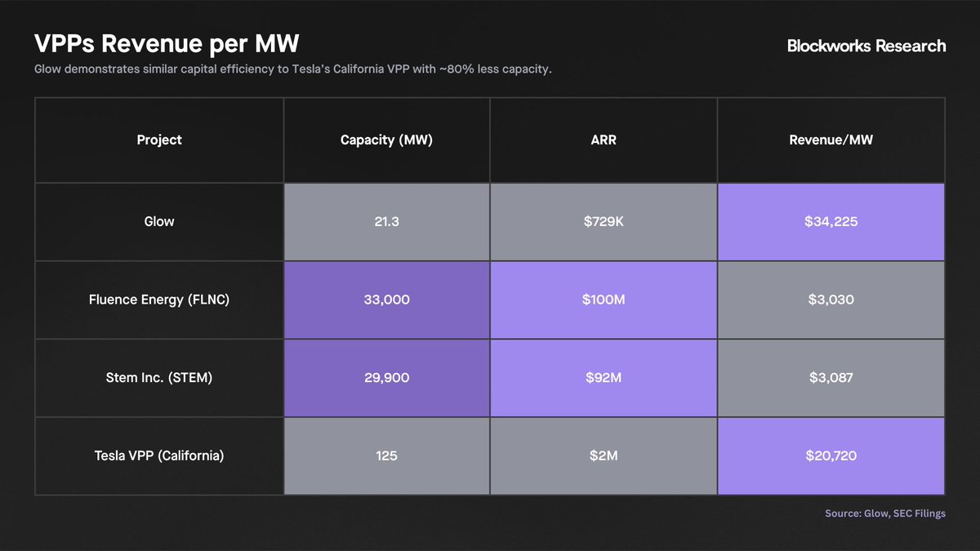Select the Glow project row label
980x551 pixels.
point(159,221)
